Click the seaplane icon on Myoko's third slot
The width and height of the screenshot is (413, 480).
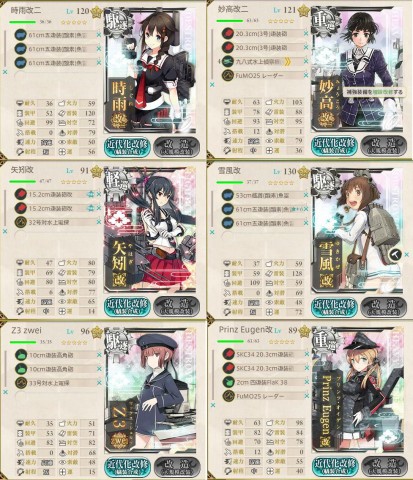228,62
